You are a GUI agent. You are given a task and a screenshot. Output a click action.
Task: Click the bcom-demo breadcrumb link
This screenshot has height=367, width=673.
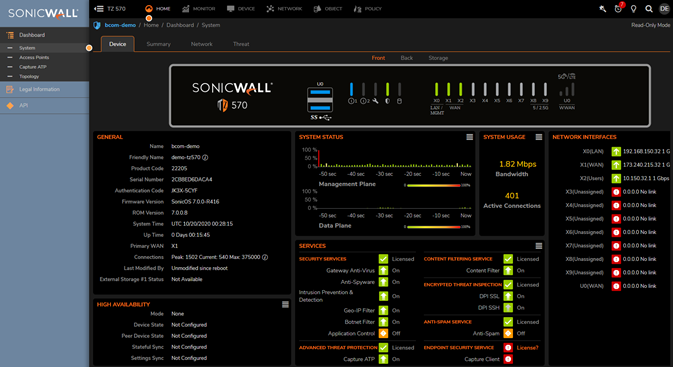(120, 25)
